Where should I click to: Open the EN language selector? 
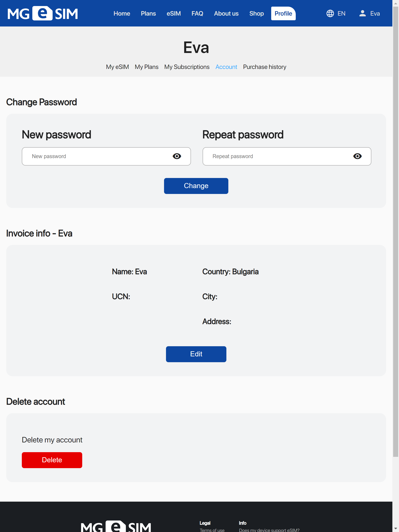pos(336,13)
